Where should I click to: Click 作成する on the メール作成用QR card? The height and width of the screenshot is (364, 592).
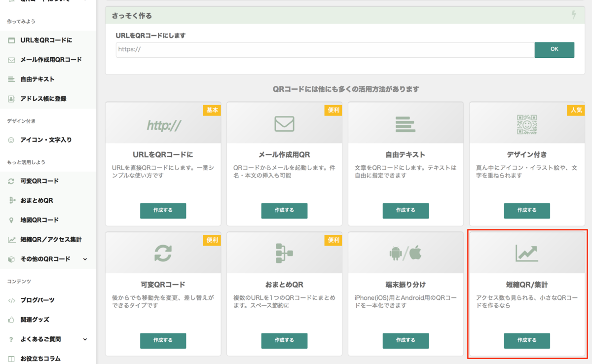pos(284,210)
